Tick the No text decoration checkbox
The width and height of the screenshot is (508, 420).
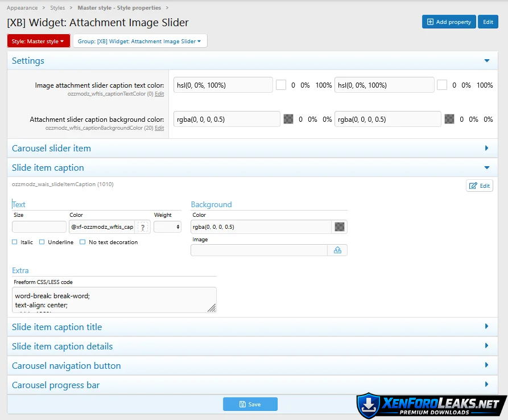click(x=82, y=242)
